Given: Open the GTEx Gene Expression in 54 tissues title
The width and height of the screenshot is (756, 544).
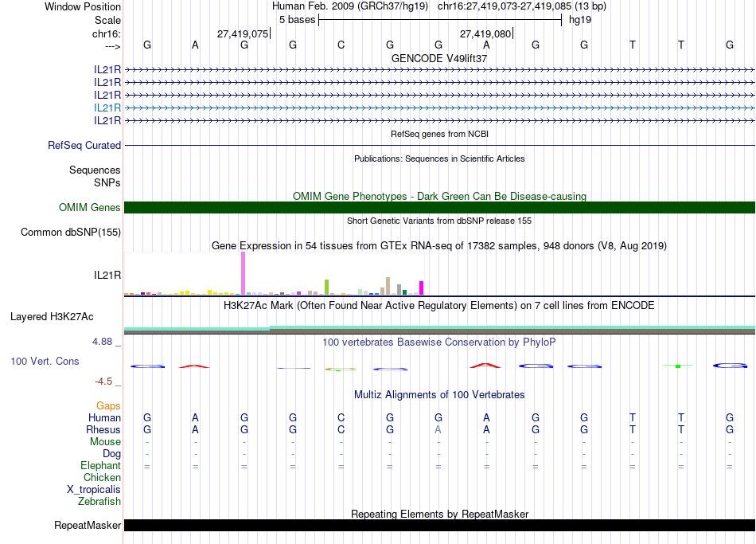Looking at the screenshot, I should pyautogui.click(x=439, y=245).
